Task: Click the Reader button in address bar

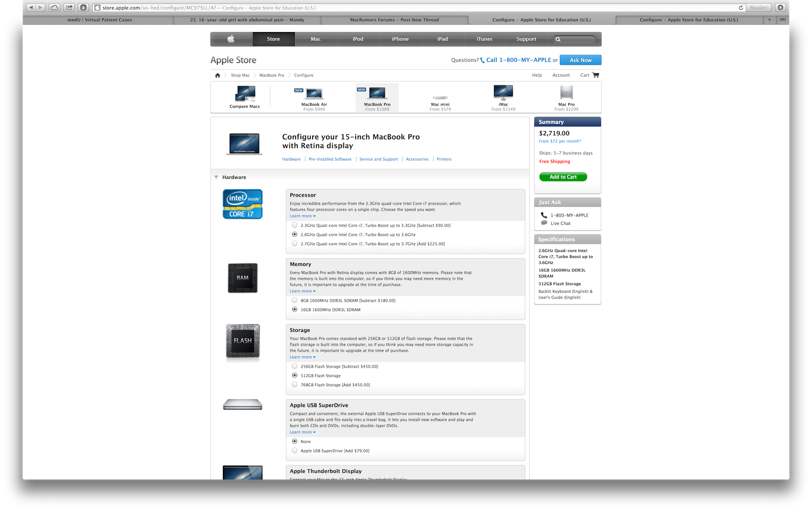Action: click(758, 8)
